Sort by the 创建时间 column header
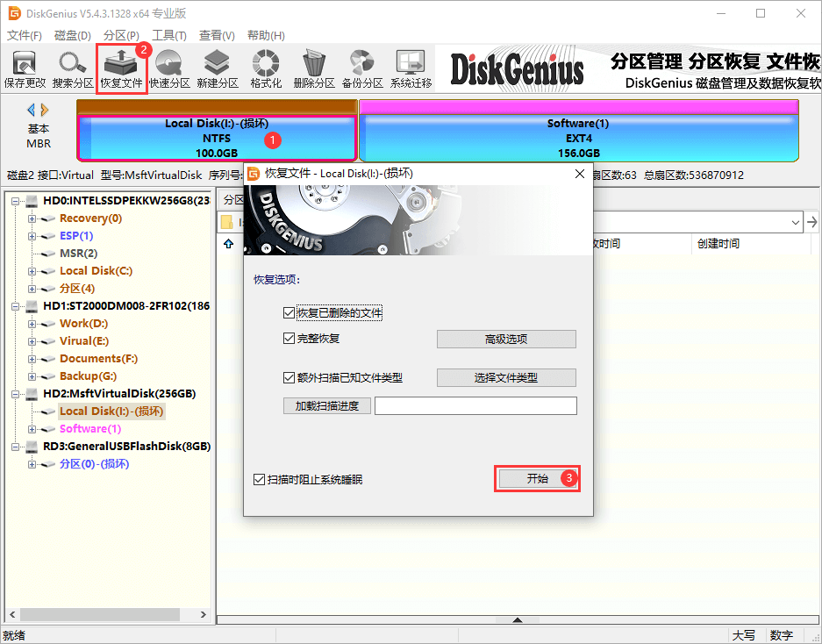The image size is (822, 644). coord(718,243)
